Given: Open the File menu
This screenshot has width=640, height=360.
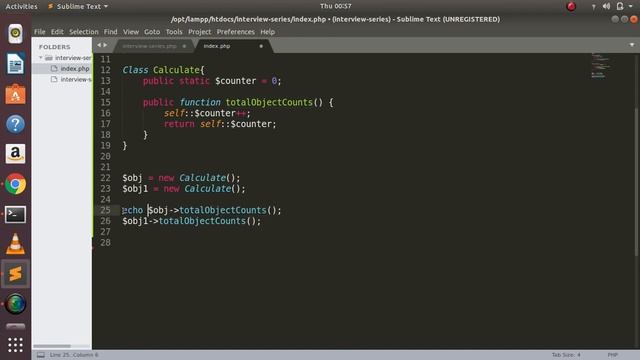Looking at the screenshot, I should click(x=40, y=32).
